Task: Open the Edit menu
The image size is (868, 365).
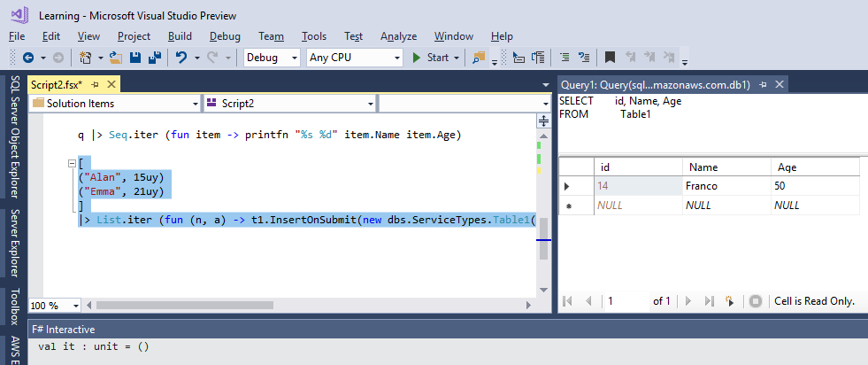Action: pyautogui.click(x=51, y=36)
